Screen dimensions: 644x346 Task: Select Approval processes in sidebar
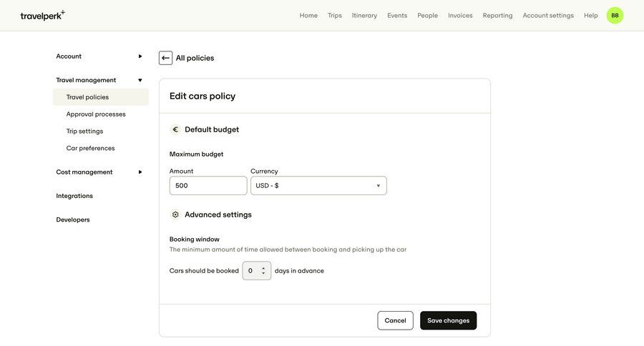96,114
